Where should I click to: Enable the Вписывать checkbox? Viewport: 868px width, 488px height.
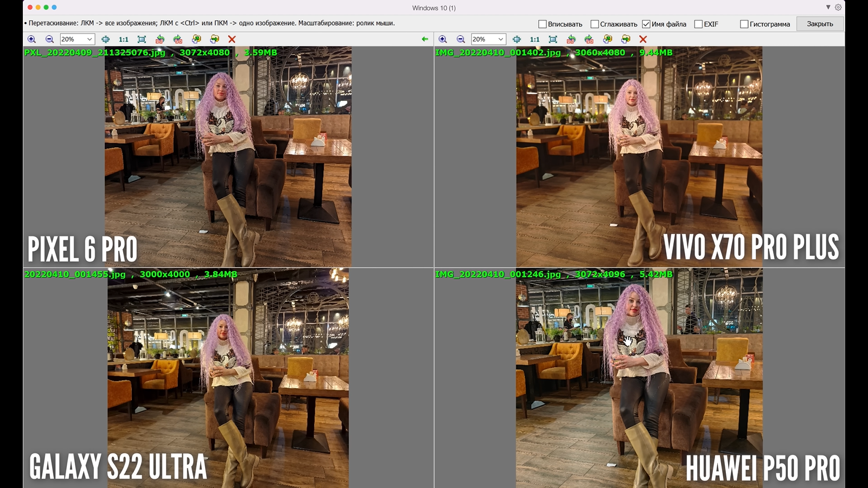point(542,24)
